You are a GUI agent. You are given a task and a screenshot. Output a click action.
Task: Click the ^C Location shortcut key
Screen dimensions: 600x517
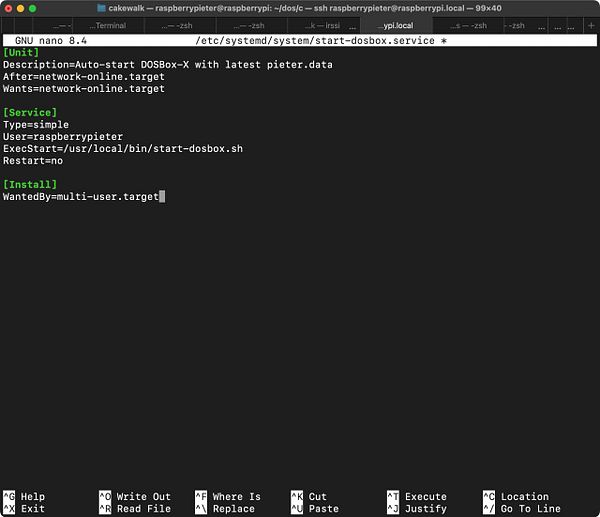coord(489,497)
